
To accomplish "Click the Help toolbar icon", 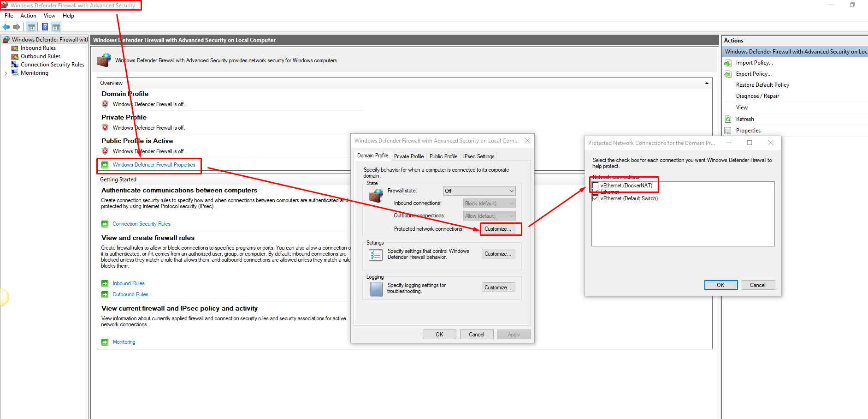I will coord(45,27).
